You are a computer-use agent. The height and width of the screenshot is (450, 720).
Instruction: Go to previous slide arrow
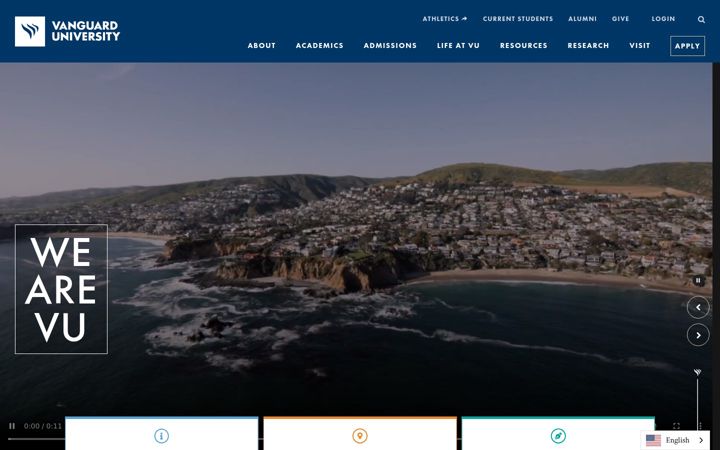pos(698,307)
